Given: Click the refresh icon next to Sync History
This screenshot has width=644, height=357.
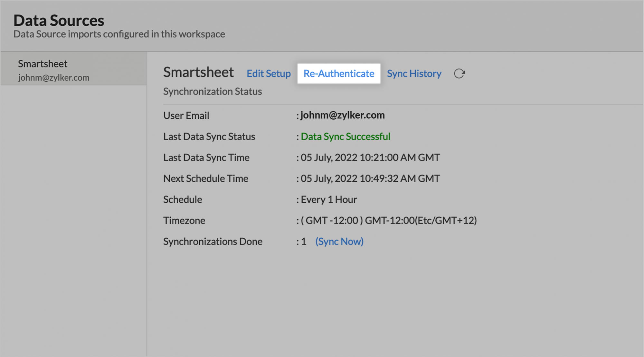Looking at the screenshot, I should (459, 74).
